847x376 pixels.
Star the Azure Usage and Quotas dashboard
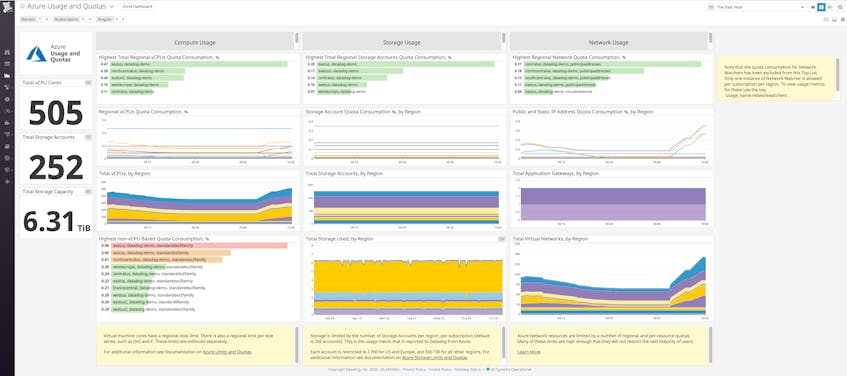click(x=22, y=6)
